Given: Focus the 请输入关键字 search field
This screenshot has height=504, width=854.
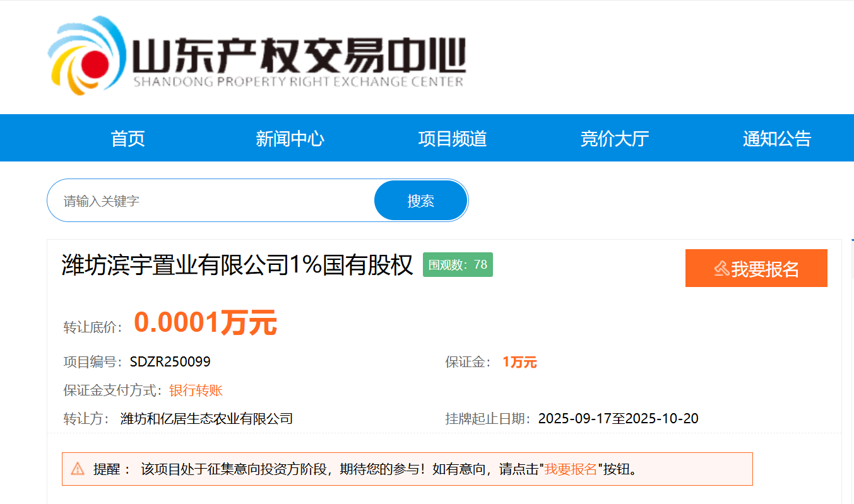Looking at the screenshot, I should pyautogui.click(x=211, y=201).
